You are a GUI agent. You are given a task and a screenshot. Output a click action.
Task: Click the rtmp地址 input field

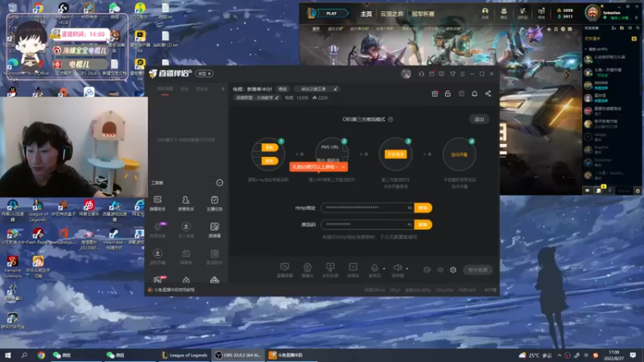point(368,208)
